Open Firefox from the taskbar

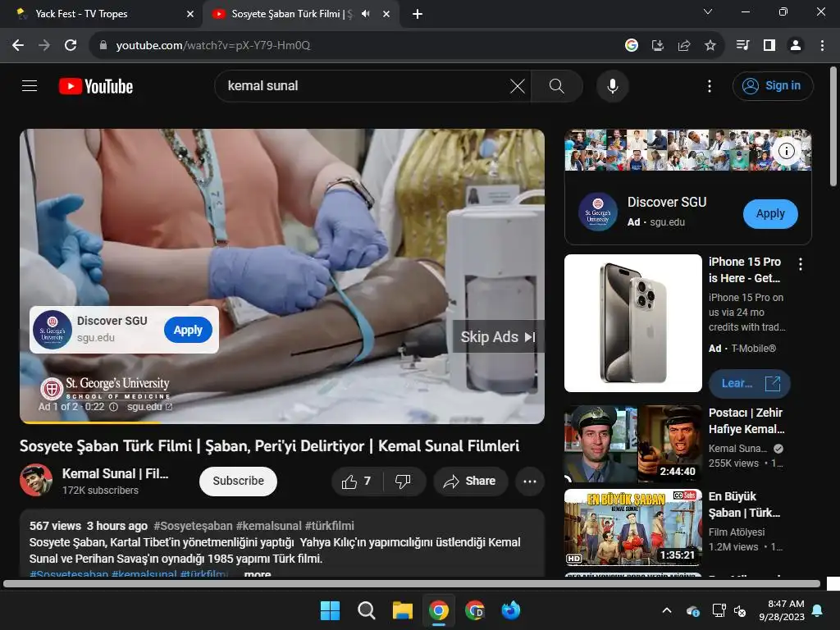coord(510,610)
